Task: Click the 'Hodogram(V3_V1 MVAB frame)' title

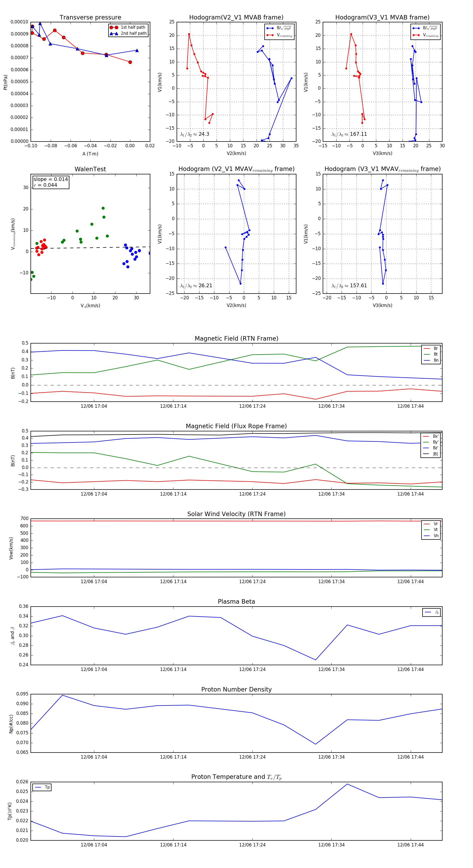Action: click(x=382, y=18)
